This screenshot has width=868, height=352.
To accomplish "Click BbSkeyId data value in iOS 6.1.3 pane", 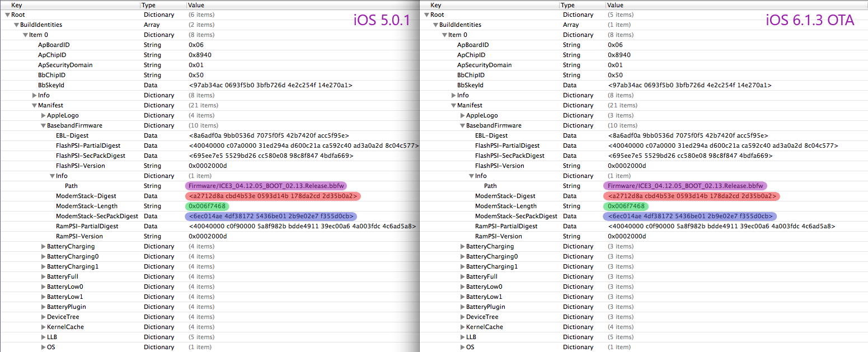I will point(689,85).
